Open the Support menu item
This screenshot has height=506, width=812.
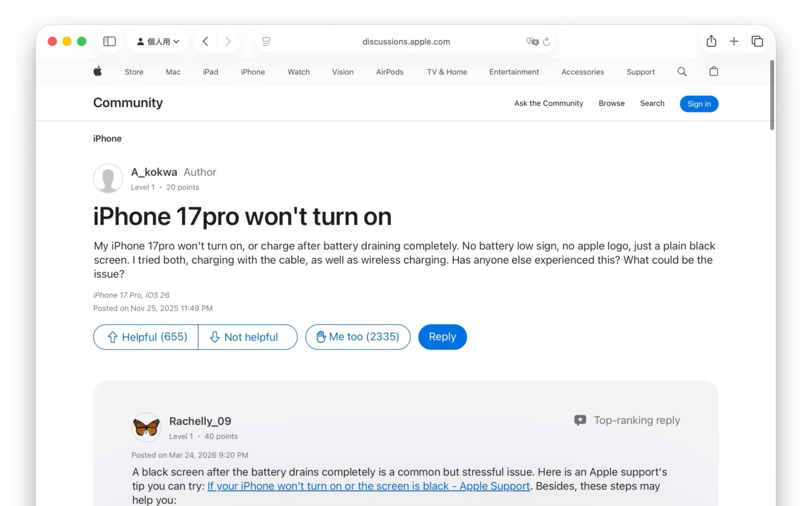pyautogui.click(x=641, y=72)
